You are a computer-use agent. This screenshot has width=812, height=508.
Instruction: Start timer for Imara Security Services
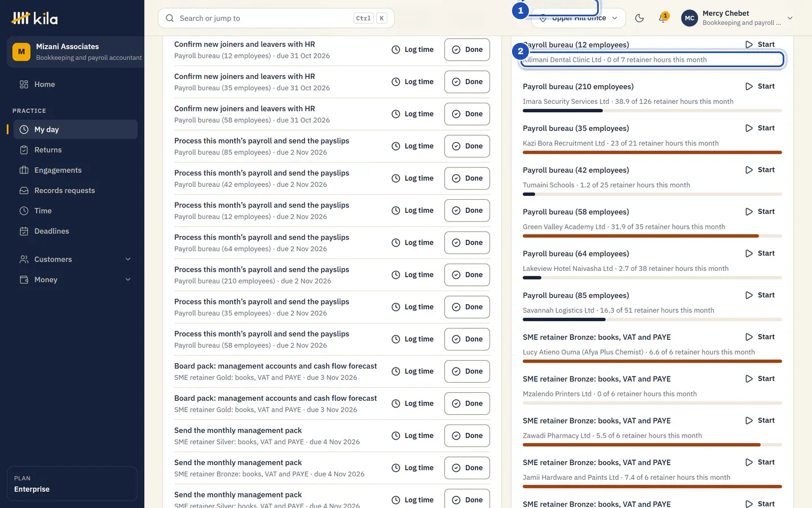tap(760, 86)
